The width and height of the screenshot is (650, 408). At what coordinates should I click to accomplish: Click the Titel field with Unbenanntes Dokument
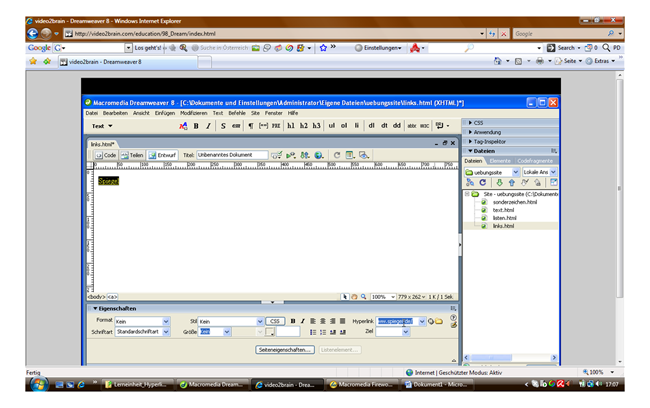click(232, 155)
